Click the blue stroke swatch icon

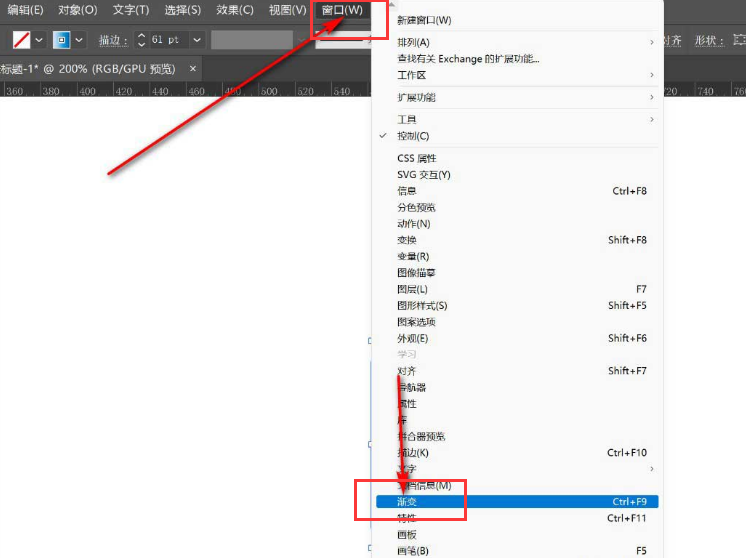(61, 40)
